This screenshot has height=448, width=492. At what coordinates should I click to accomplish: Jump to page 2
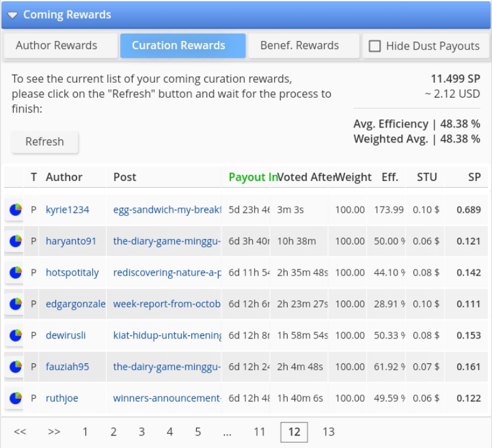(113, 432)
